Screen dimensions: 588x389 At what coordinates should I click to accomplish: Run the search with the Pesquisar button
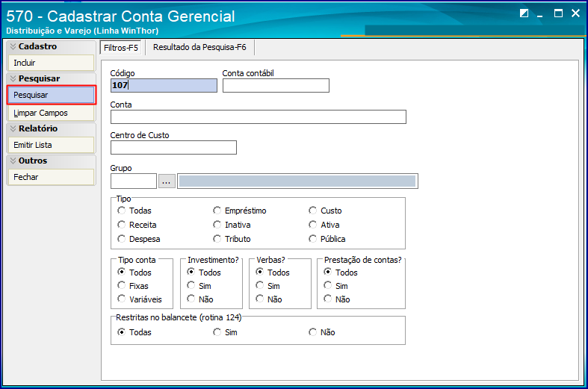click(51, 95)
